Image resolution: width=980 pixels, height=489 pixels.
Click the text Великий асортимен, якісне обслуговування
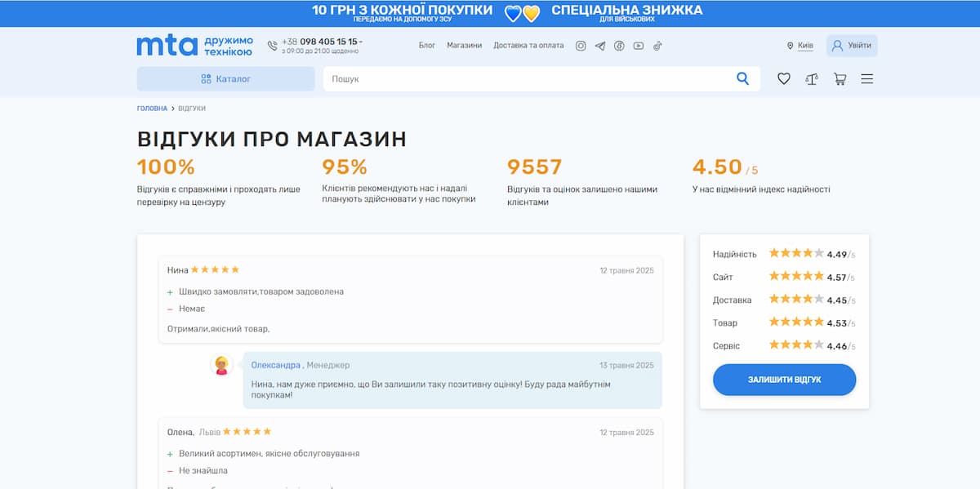[269, 453]
